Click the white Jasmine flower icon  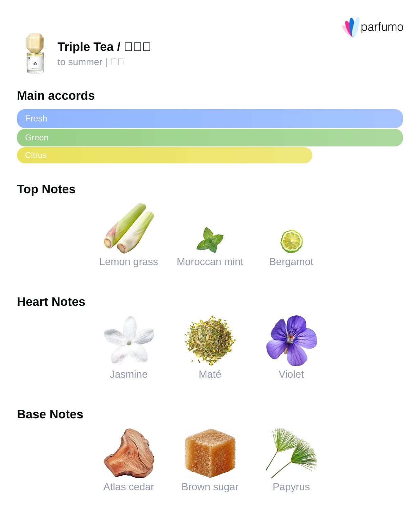[129, 340]
